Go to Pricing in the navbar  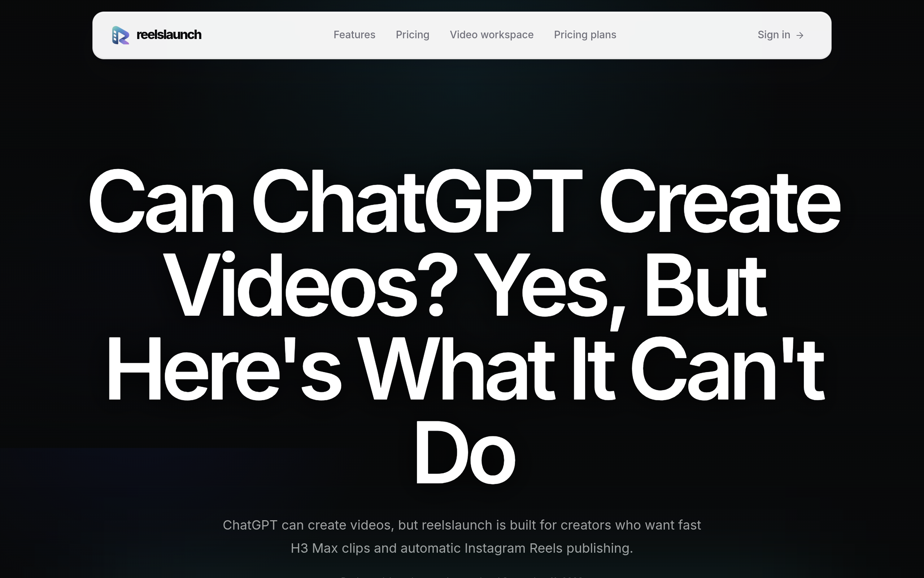click(x=412, y=35)
